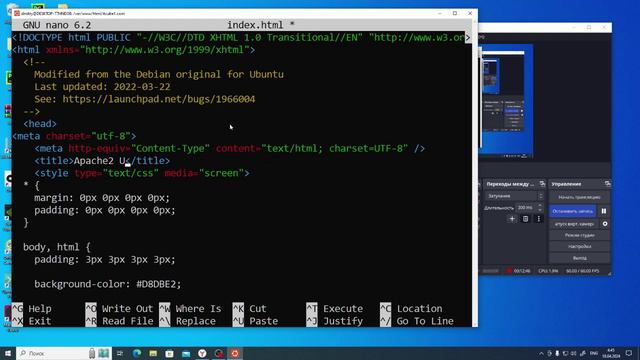640x360 pixels.
Task: Click the ^C Location shortcut in nano
Action: (411, 309)
